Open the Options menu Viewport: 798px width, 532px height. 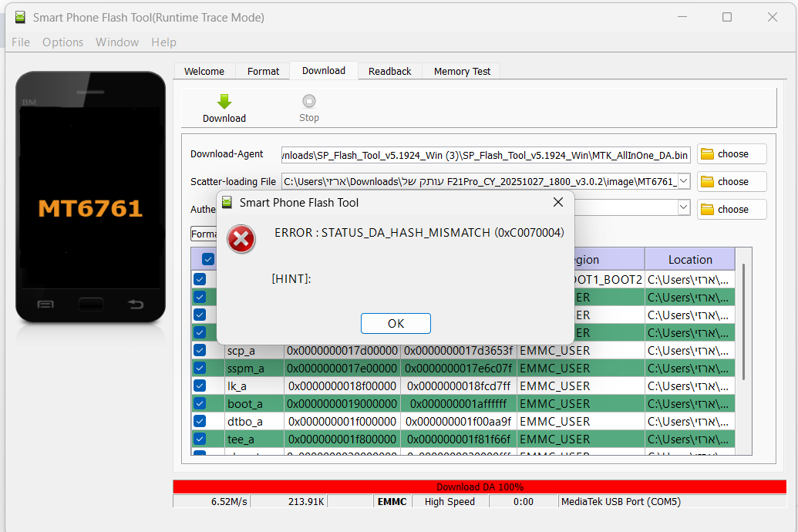(62, 42)
